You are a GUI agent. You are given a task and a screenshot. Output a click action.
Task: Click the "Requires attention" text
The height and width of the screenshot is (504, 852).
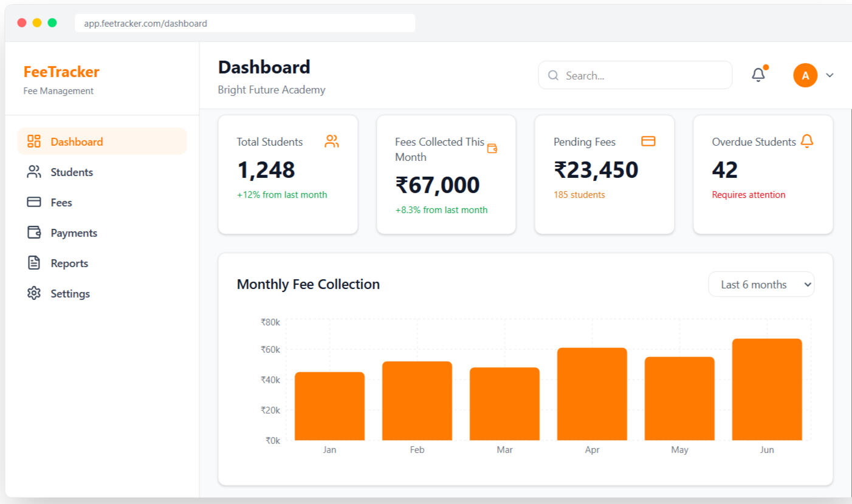(x=748, y=195)
